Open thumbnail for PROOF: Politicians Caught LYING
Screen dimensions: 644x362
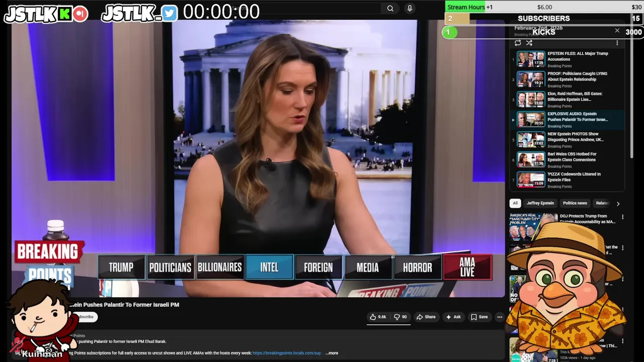click(531, 79)
